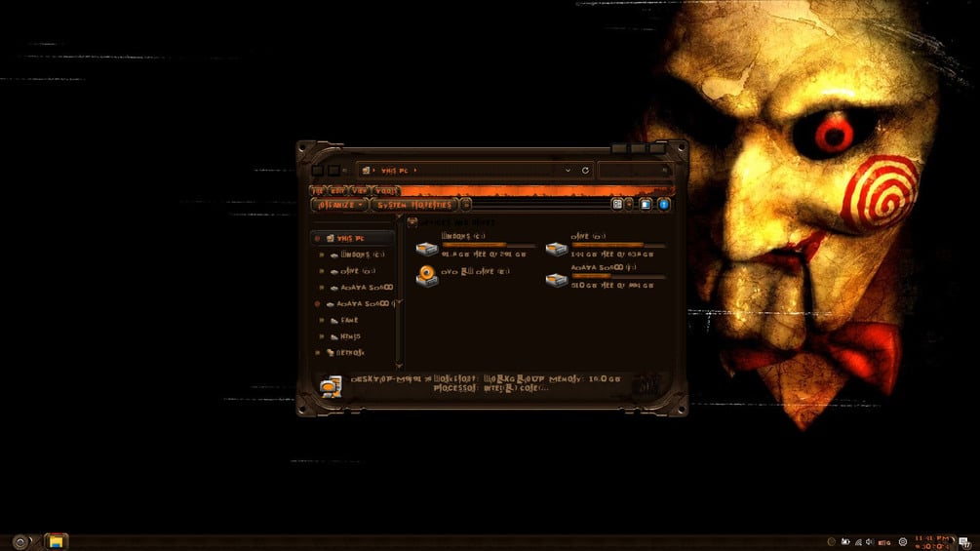Image resolution: width=980 pixels, height=551 pixels.
Task: Open the notification center tray icon
Action: [x=965, y=542]
